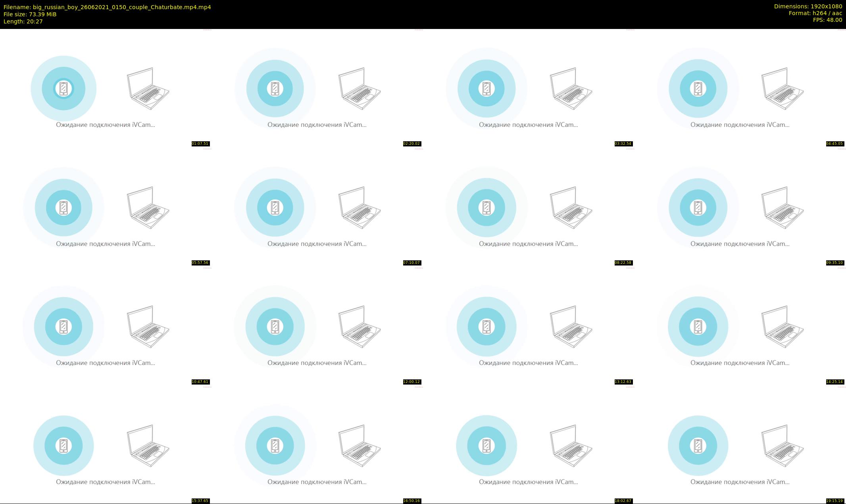The image size is (846, 504).
Task: Click the Filename text in the header
Action: point(107,7)
